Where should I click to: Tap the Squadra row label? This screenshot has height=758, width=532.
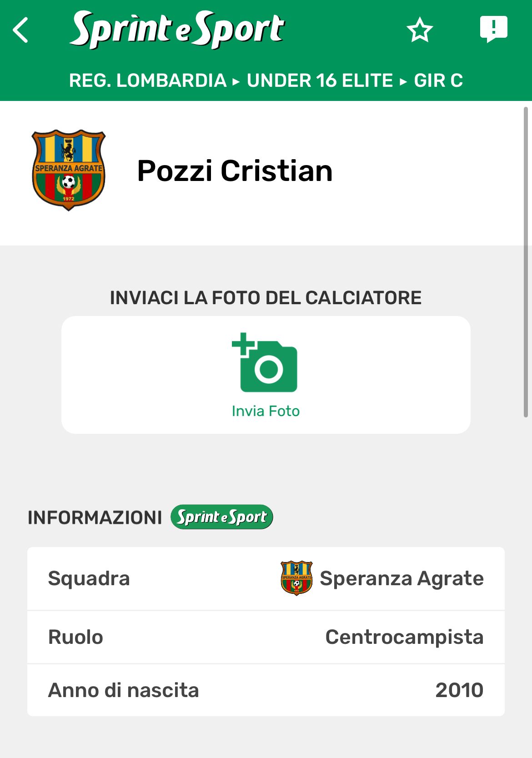tap(89, 578)
